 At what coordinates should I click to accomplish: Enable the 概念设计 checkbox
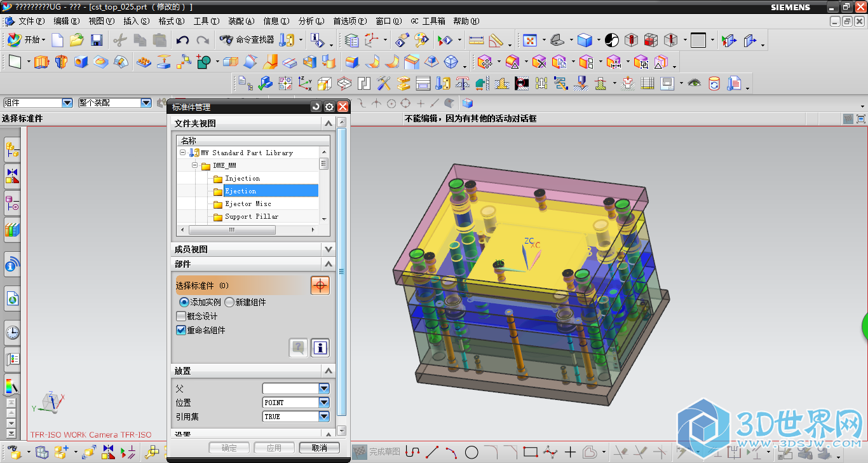tap(181, 316)
